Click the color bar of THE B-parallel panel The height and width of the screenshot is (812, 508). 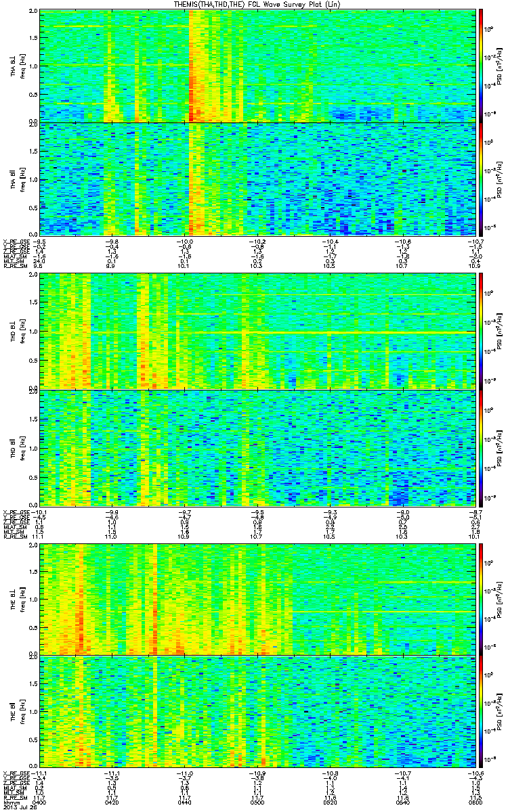[x=481, y=712]
